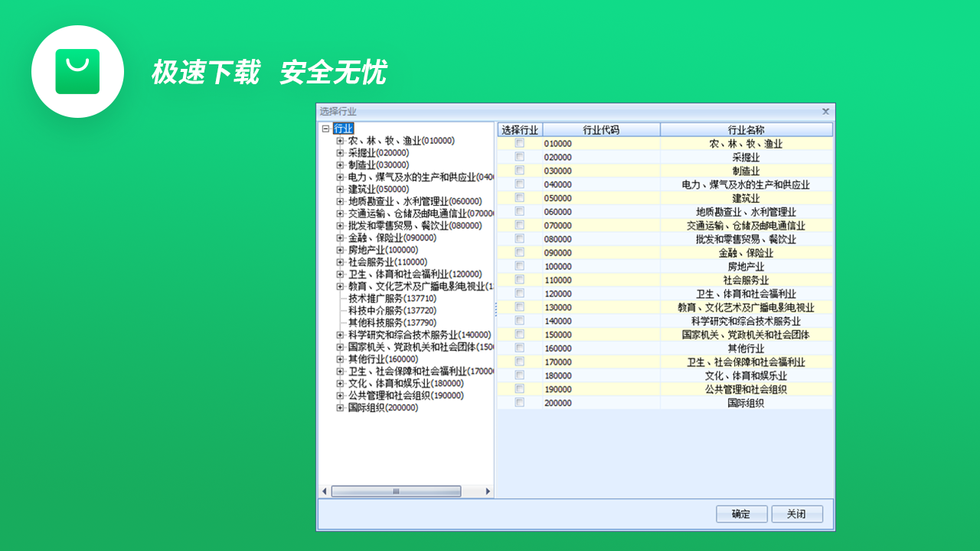The width and height of the screenshot is (980, 551).
Task: Close the 选择行业 dialog with the X
Action: click(825, 111)
